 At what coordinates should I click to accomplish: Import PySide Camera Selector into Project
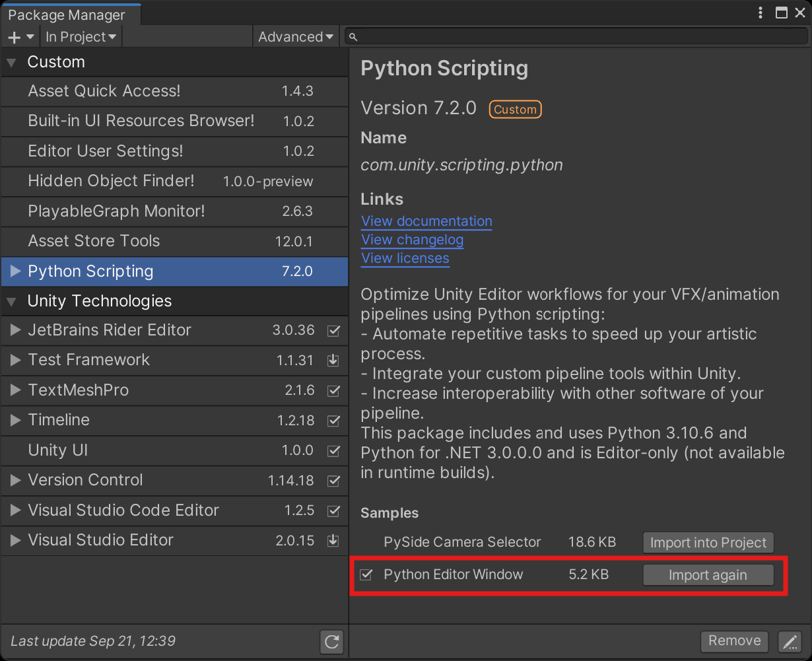(x=708, y=543)
